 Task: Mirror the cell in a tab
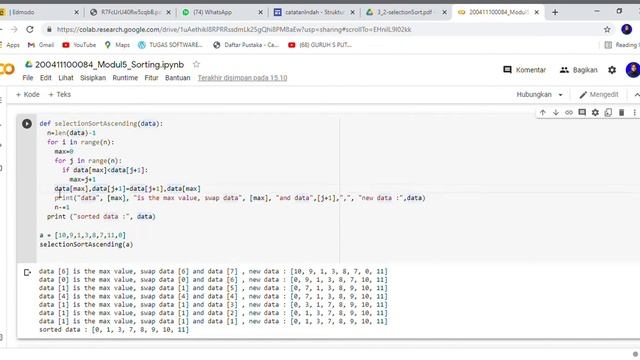pyautogui.click(x=608, y=113)
